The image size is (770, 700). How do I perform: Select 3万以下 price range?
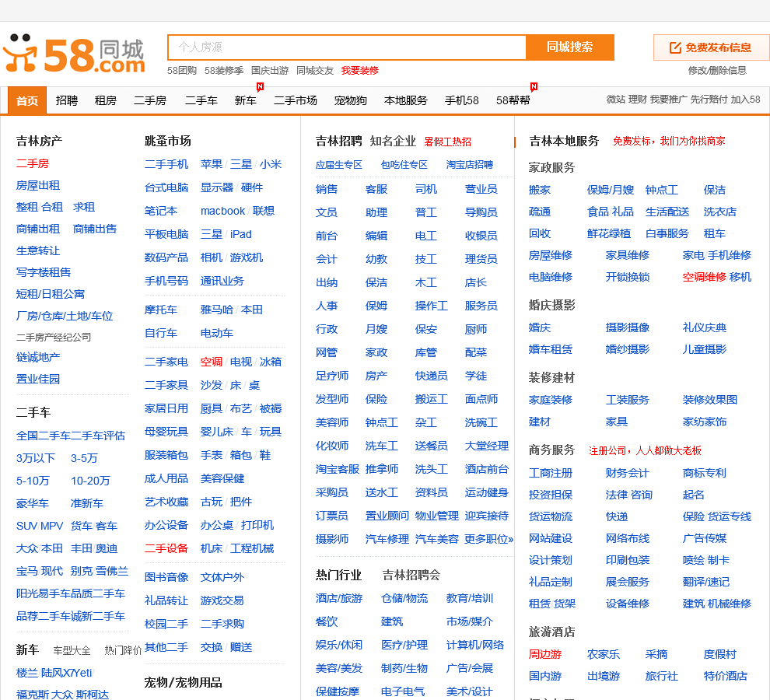35,458
